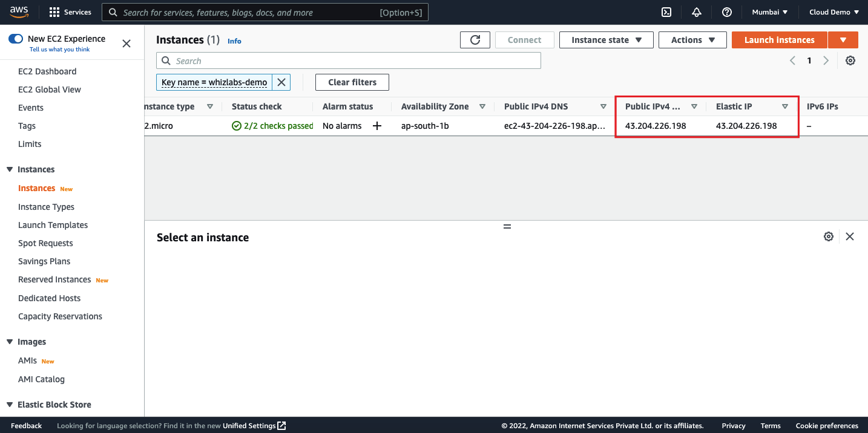Open Reserved Instances page

[54, 279]
